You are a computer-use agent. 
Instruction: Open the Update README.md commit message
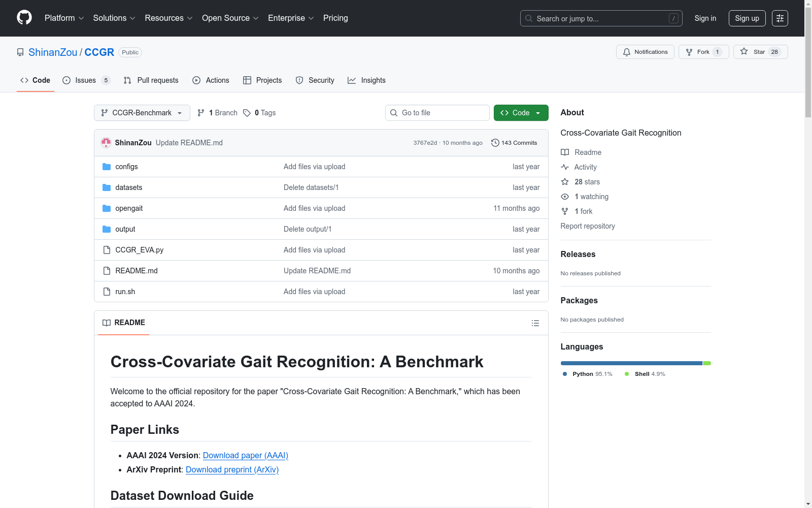click(189, 143)
